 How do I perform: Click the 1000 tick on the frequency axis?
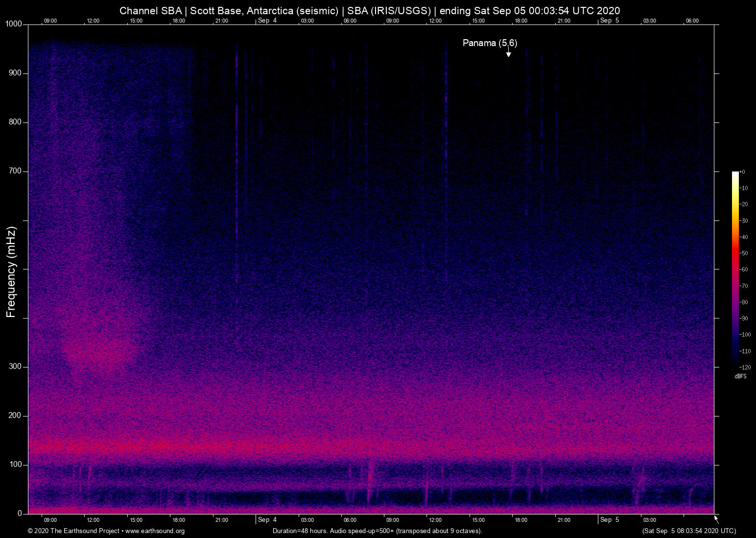pos(14,24)
